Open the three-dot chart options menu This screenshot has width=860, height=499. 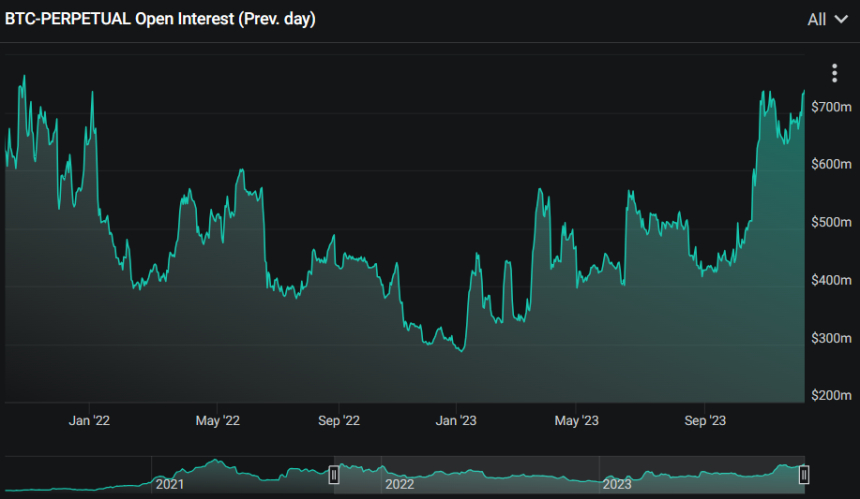[834, 73]
